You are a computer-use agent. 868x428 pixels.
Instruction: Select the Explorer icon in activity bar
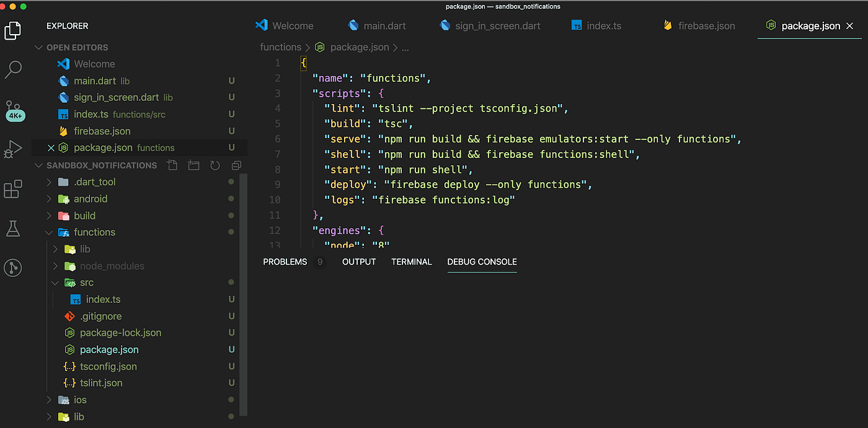point(13,30)
